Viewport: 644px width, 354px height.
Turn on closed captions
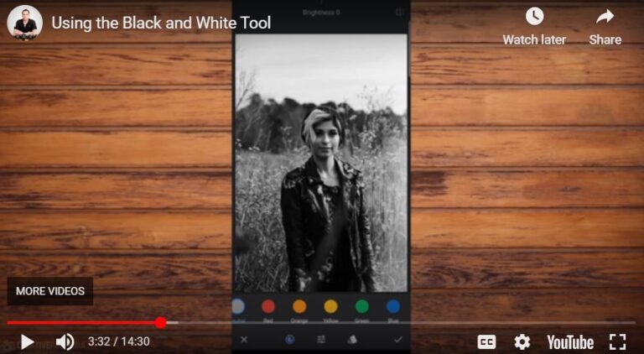click(x=486, y=341)
